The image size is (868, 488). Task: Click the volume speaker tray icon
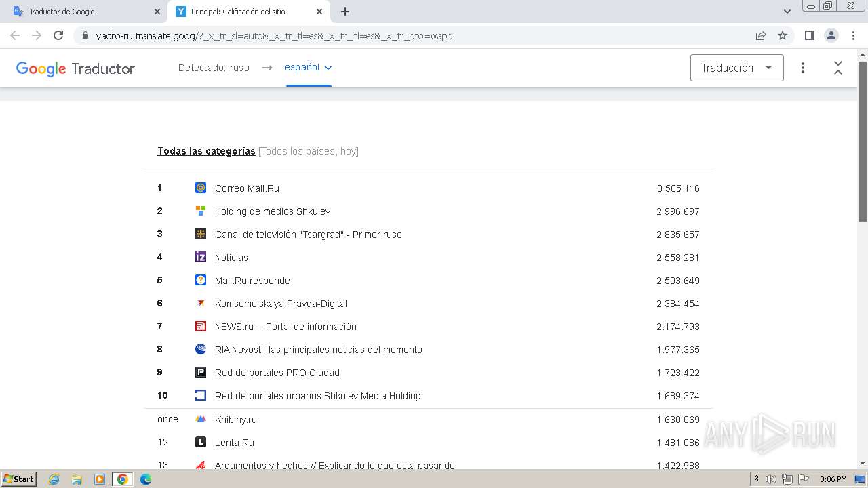coord(771,479)
